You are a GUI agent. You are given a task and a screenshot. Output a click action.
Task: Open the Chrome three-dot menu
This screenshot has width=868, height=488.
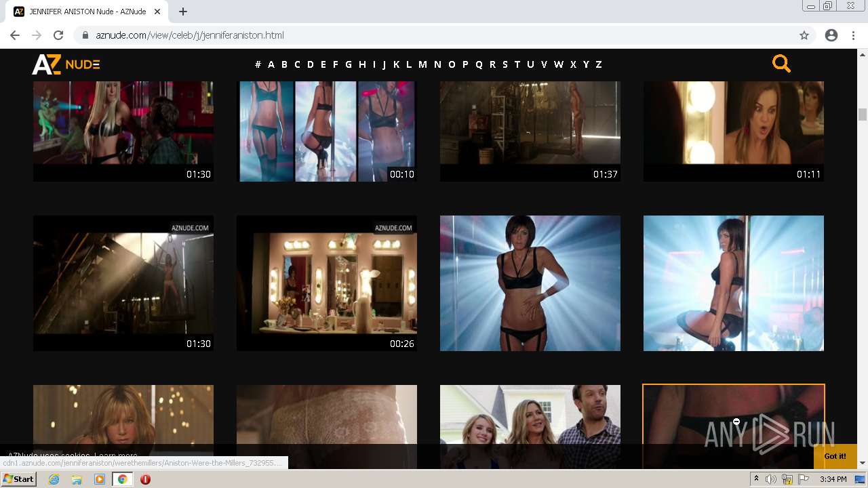853,35
